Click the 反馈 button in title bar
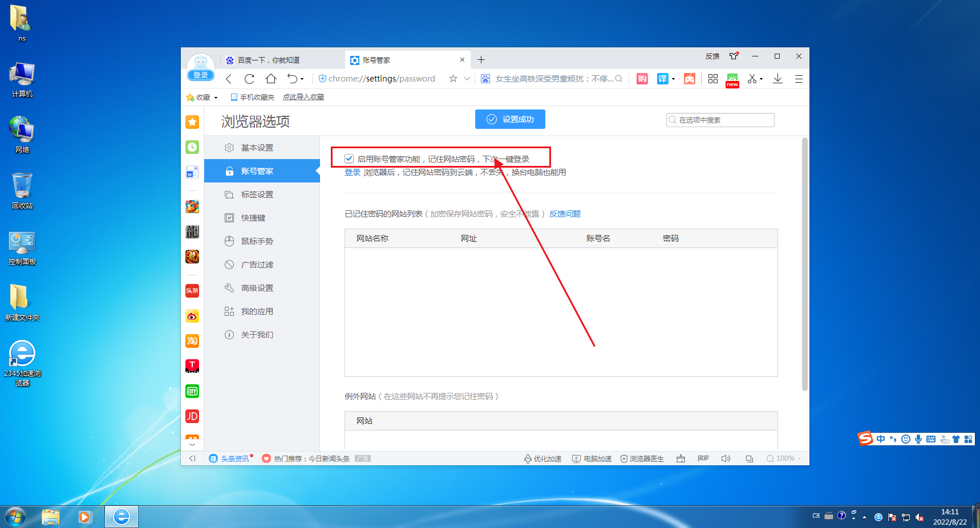 coord(712,56)
